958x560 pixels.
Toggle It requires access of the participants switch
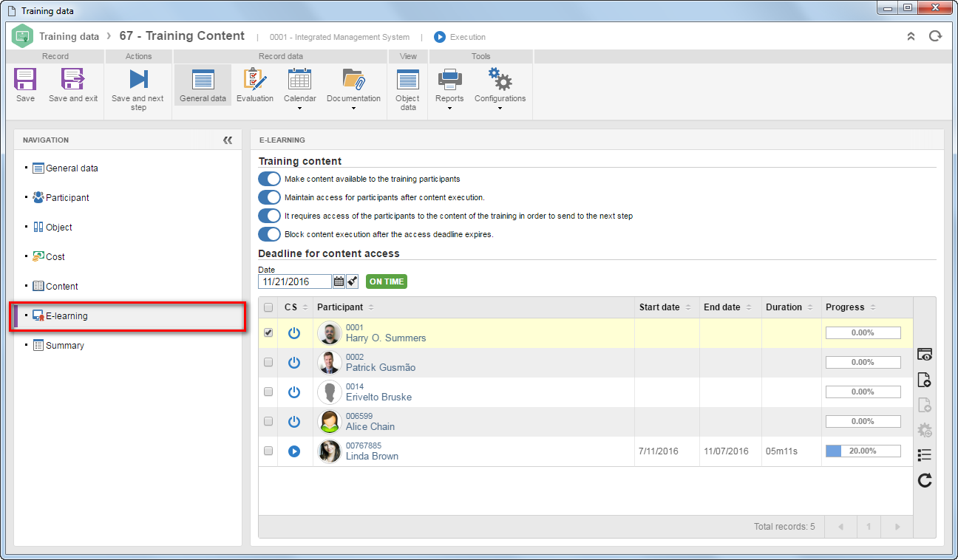point(269,216)
